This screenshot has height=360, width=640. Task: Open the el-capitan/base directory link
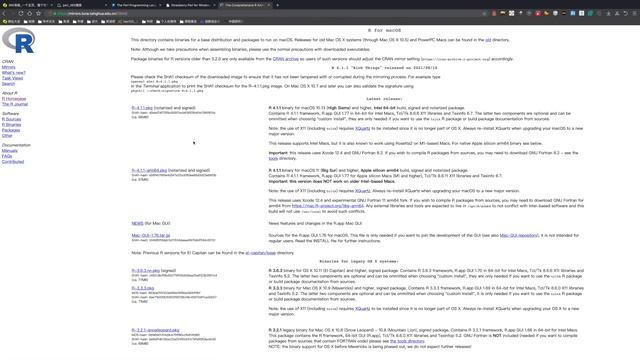tap(260, 253)
